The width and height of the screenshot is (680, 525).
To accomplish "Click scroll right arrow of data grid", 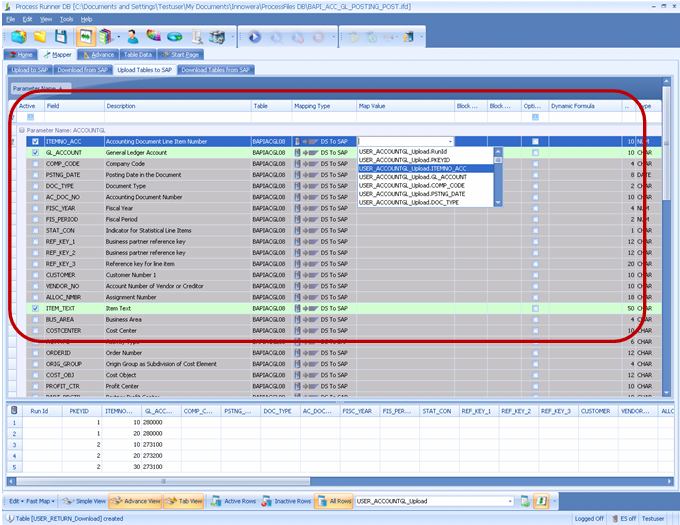I will click(x=670, y=481).
